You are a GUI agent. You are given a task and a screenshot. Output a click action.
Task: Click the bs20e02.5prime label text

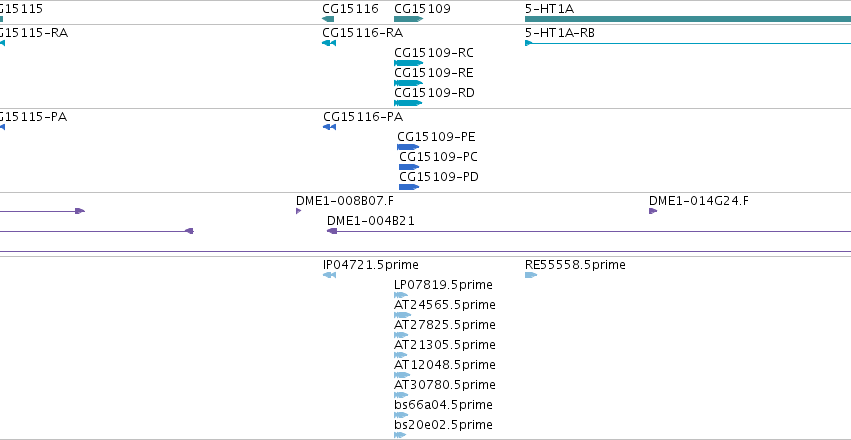(443, 425)
